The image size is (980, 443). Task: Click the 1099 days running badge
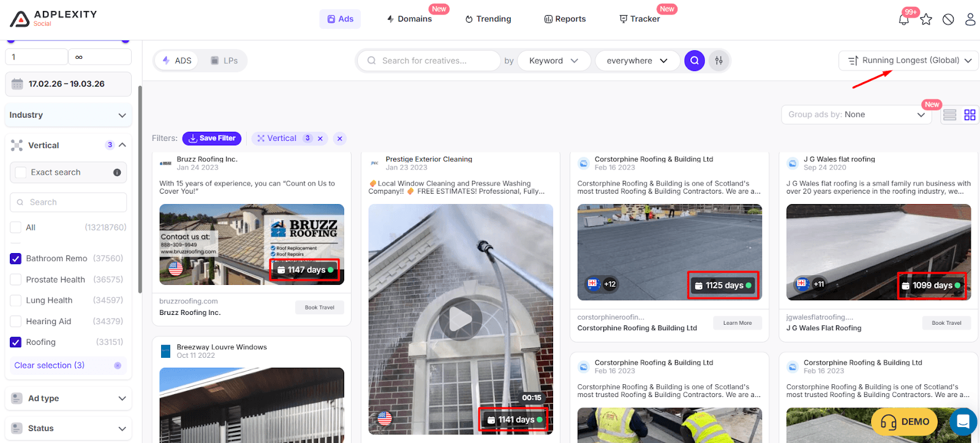(x=932, y=286)
